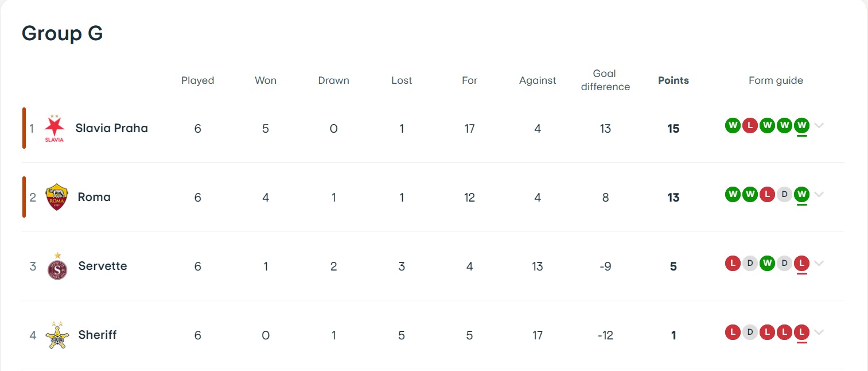Select the red L badge in Slavia Praha's form
Image resolution: width=868 pixels, height=371 pixels.
(x=750, y=125)
